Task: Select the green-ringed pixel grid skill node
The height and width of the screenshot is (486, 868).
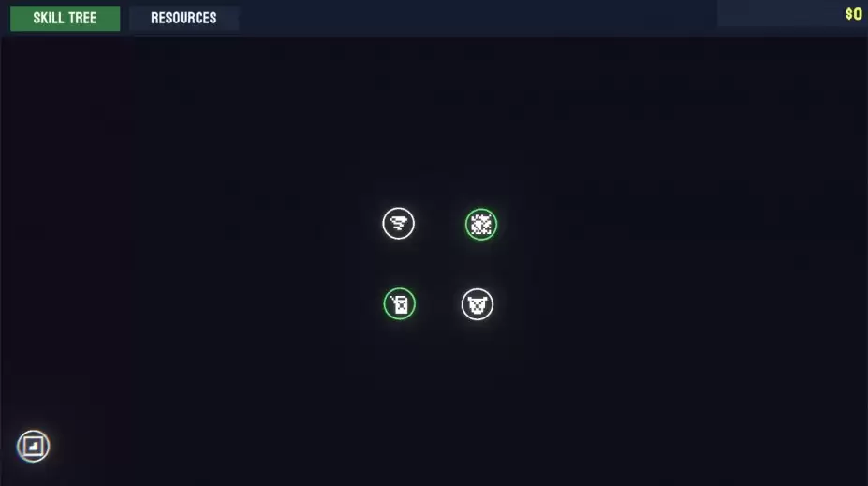Action: click(x=481, y=224)
